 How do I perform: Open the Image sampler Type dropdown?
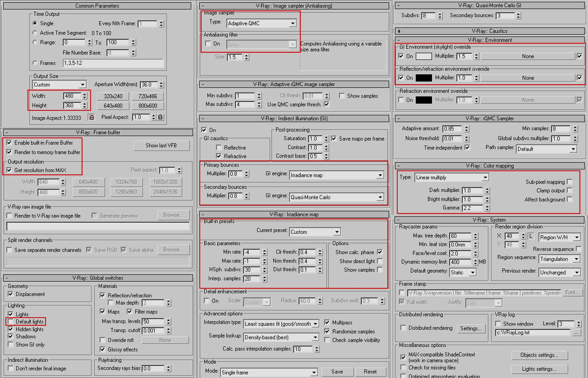tap(262, 23)
